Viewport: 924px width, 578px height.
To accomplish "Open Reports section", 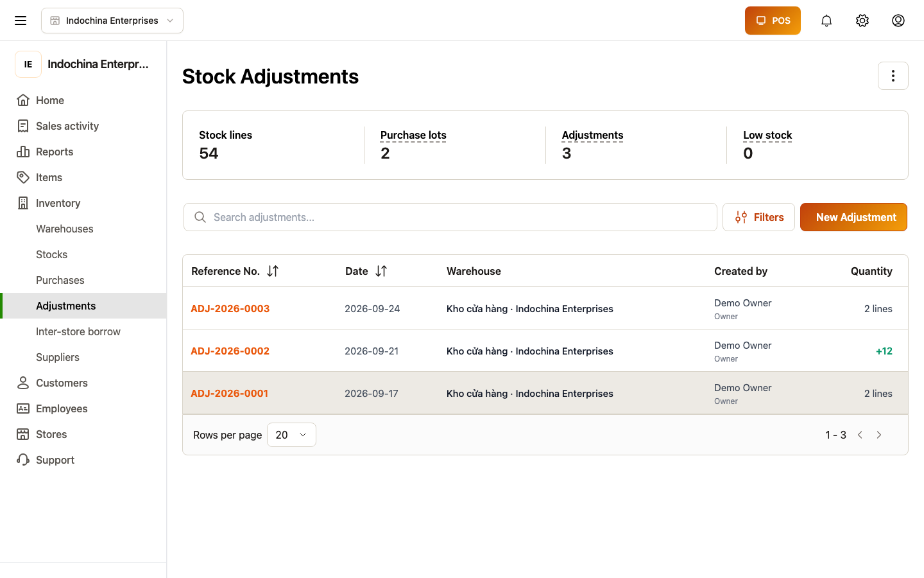I will point(83,152).
